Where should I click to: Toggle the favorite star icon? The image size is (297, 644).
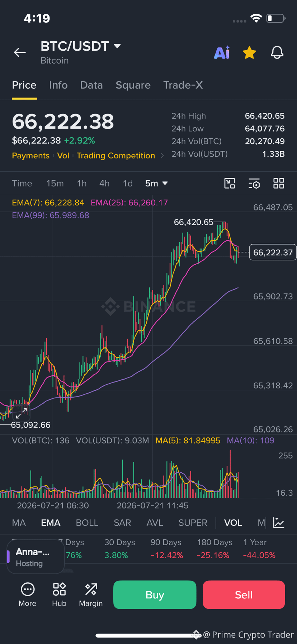[x=249, y=52]
